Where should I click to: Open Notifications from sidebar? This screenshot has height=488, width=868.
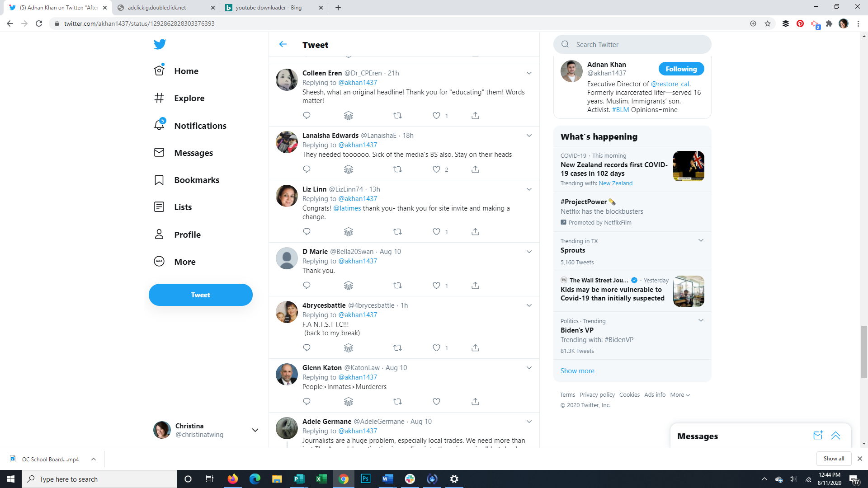pos(200,126)
